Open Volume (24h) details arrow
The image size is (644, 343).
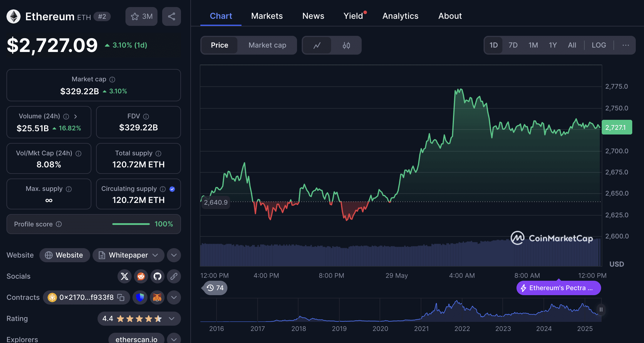pyautogui.click(x=76, y=116)
